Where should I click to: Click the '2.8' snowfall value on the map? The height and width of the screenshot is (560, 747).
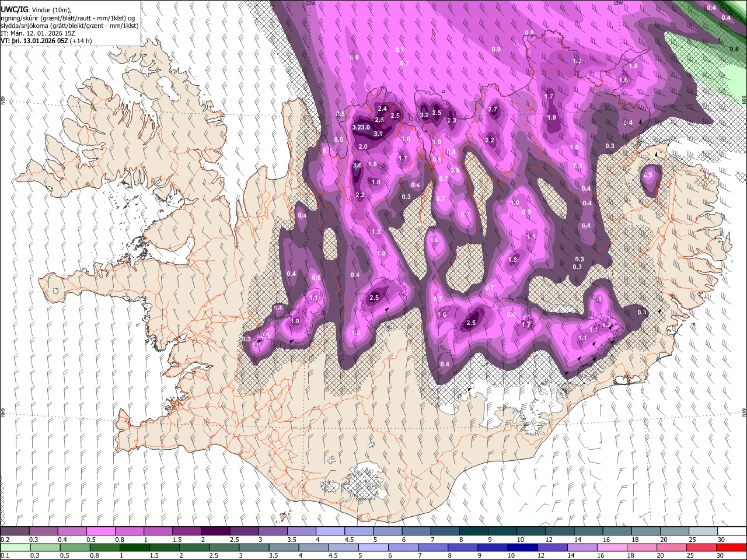[x=379, y=120]
